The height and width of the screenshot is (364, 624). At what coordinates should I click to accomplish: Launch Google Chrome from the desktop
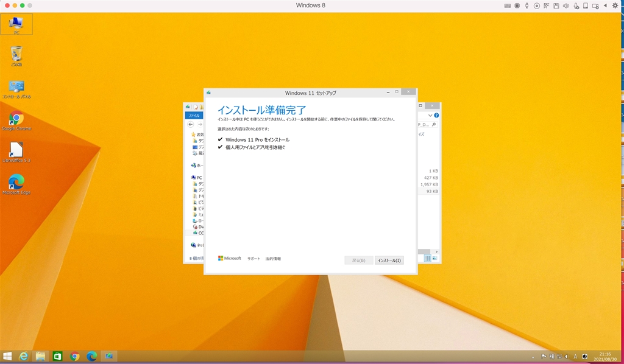(x=16, y=121)
